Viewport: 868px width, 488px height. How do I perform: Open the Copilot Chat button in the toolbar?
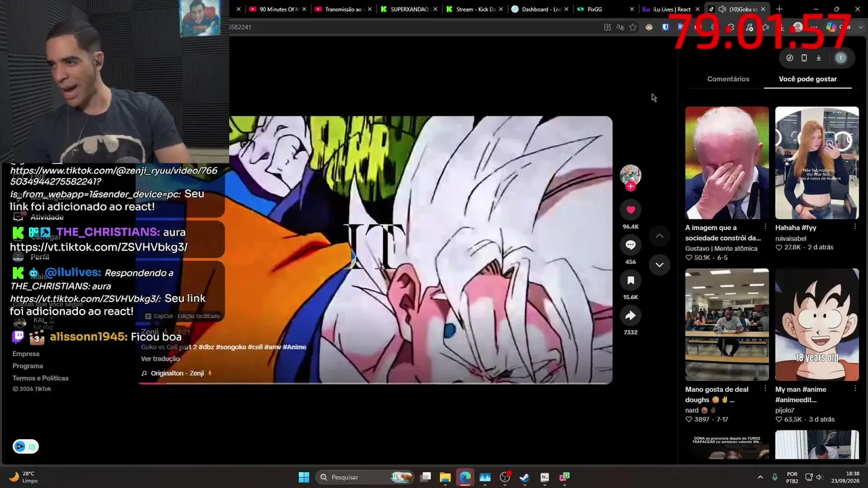[837, 27]
